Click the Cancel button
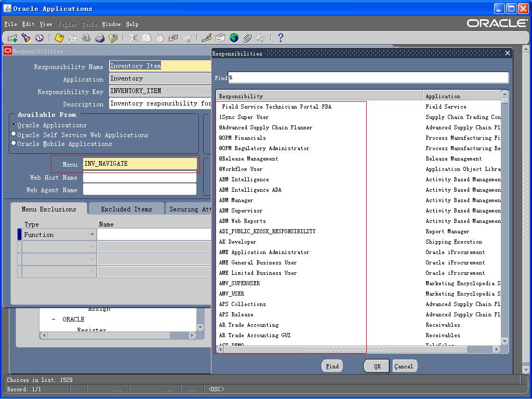The width and height of the screenshot is (532, 399). pos(404,366)
